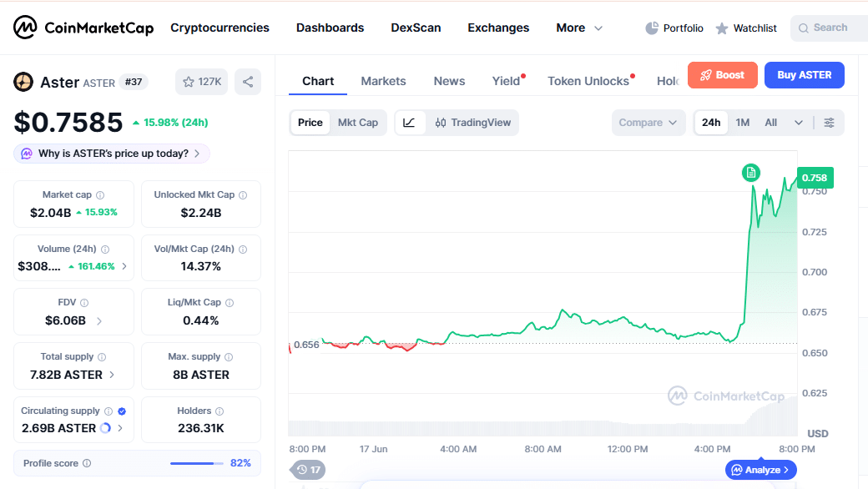
Task: Expand Circulating supply details chevron
Action: coord(120,428)
